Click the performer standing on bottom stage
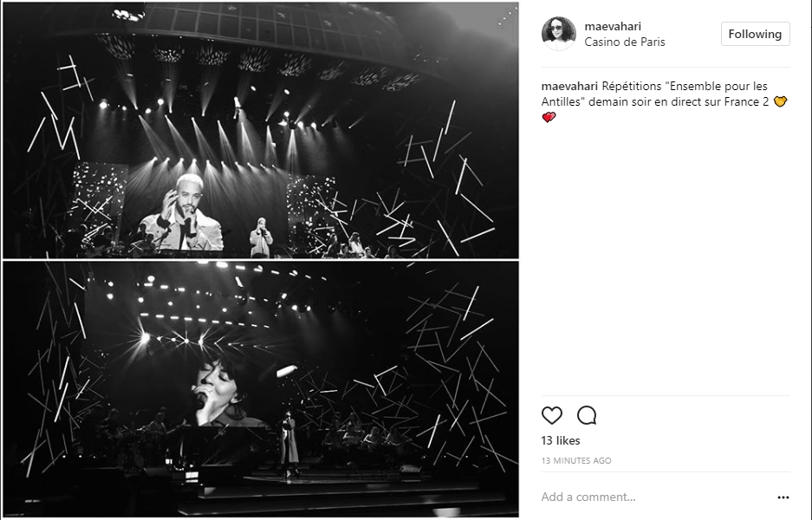The height and width of the screenshot is (520, 812). (289, 443)
